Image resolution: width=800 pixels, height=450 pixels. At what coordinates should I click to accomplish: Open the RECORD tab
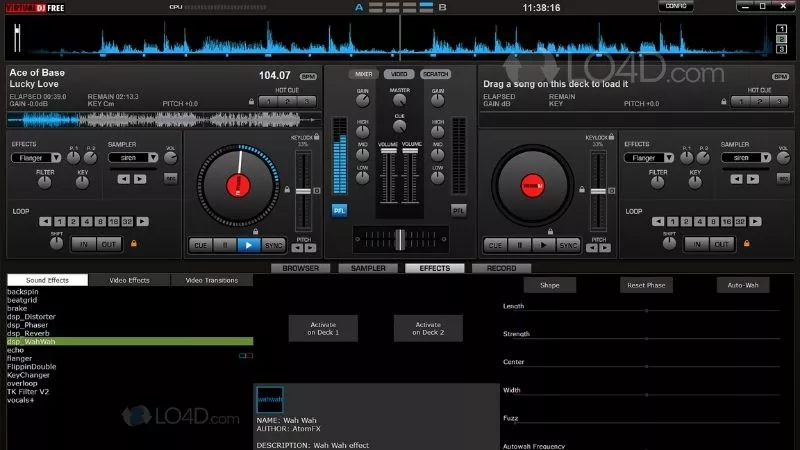(502, 268)
